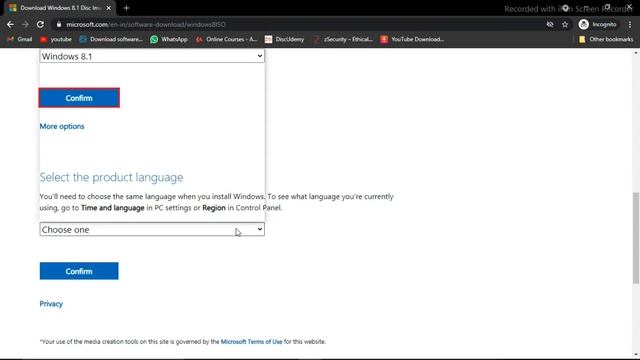Screen dimensions: 640x360
Task: Open the More options link
Action: 62,126
